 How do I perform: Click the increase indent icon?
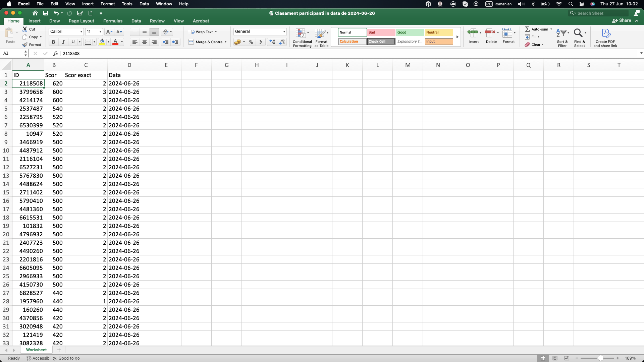(175, 42)
